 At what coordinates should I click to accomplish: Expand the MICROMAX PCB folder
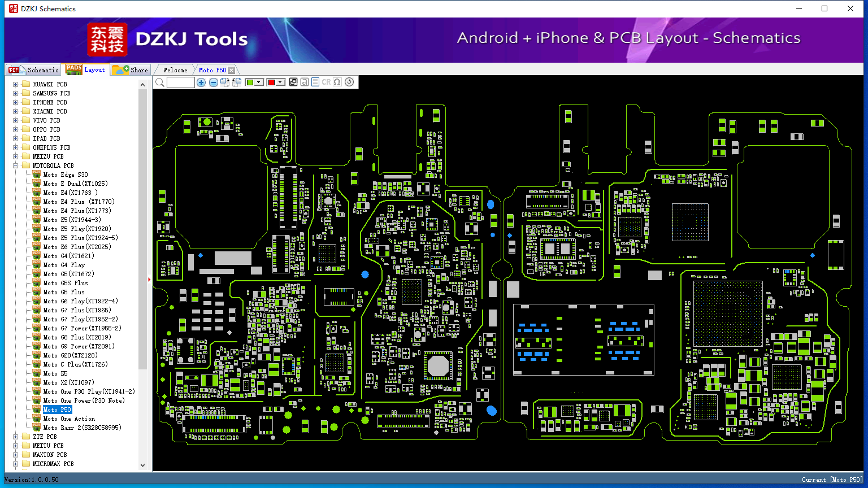click(15, 464)
